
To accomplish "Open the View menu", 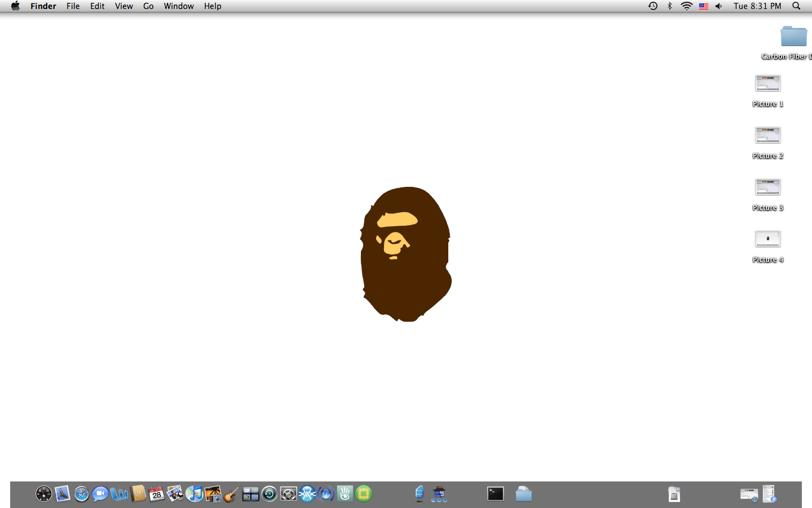I will point(124,6).
